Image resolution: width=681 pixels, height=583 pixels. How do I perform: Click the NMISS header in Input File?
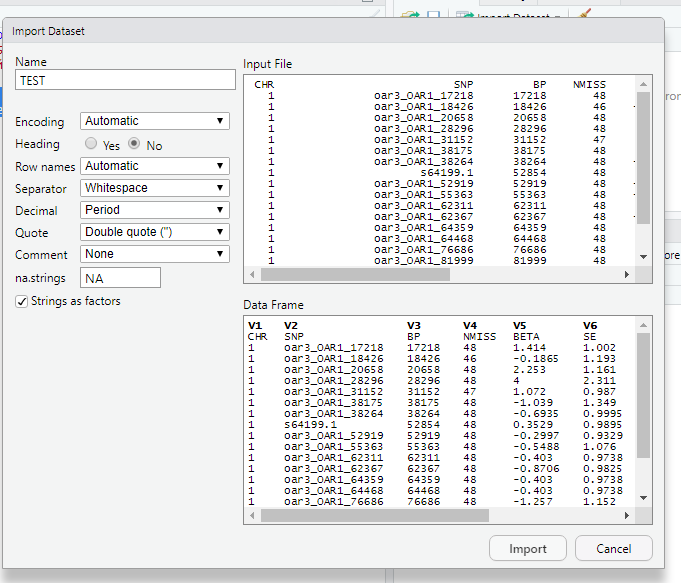tap(589, 84)
